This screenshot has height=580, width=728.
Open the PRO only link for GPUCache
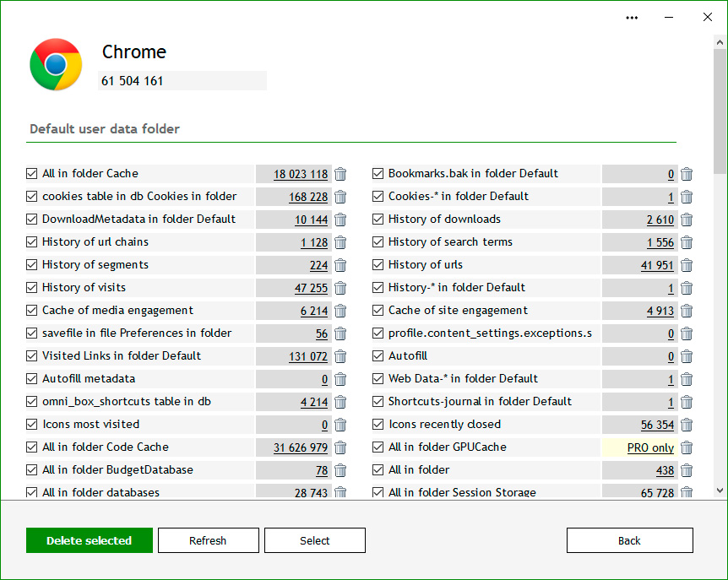650,447
